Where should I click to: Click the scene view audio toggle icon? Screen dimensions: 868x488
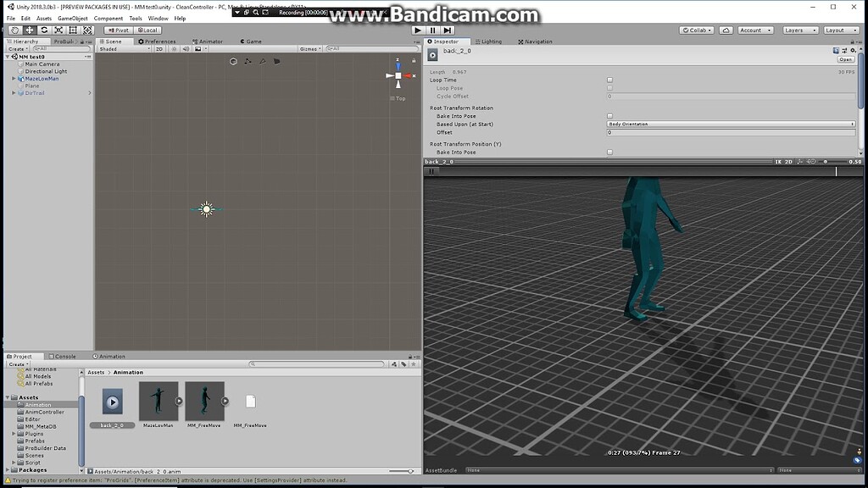click(x=186, y=48)
